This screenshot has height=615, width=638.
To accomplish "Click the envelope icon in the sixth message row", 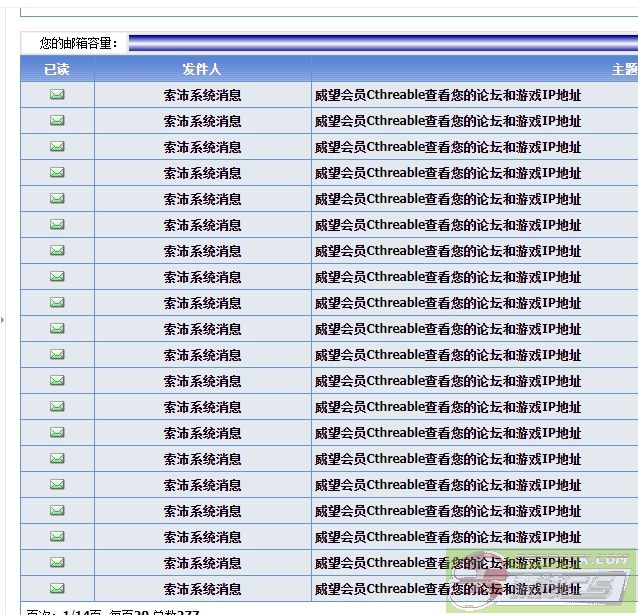I will click(57, 225).
